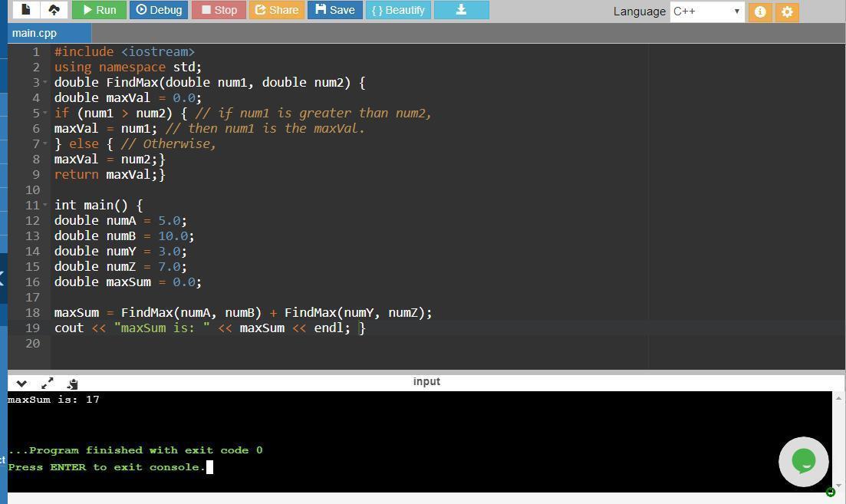Image resolution: width=846 pixels, height=504 pixels.
Task: Collapse the console panel with chevron
Action: coord(21,383)
